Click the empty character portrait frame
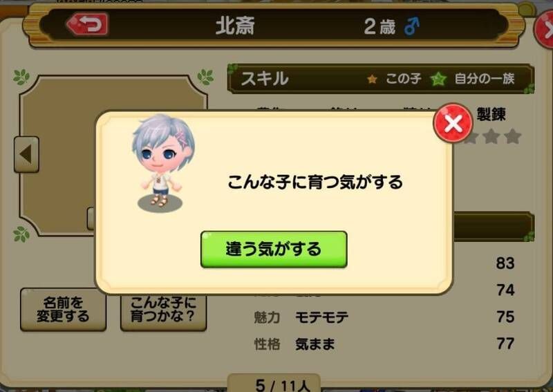The image size is (553, 392). click(113, 156)
